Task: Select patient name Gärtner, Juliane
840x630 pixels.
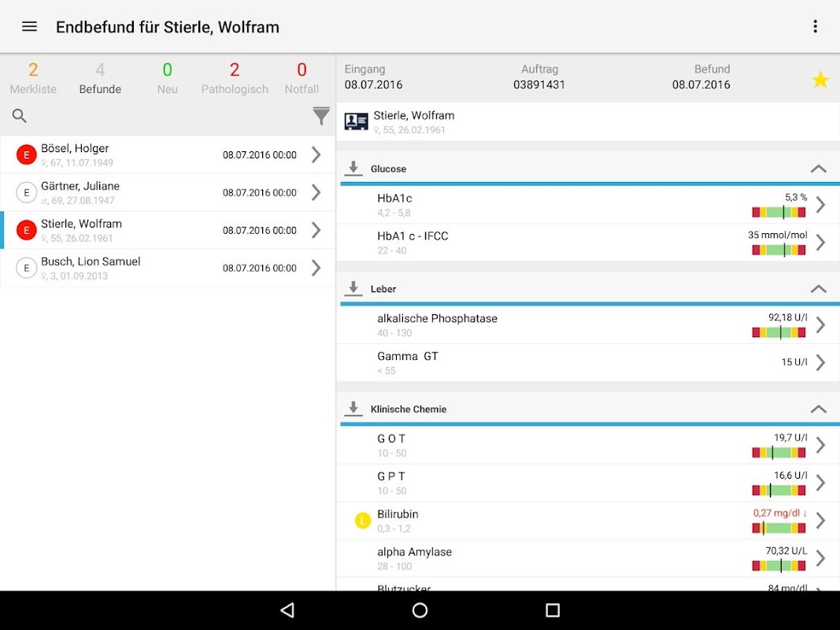Action: [80, 186]
